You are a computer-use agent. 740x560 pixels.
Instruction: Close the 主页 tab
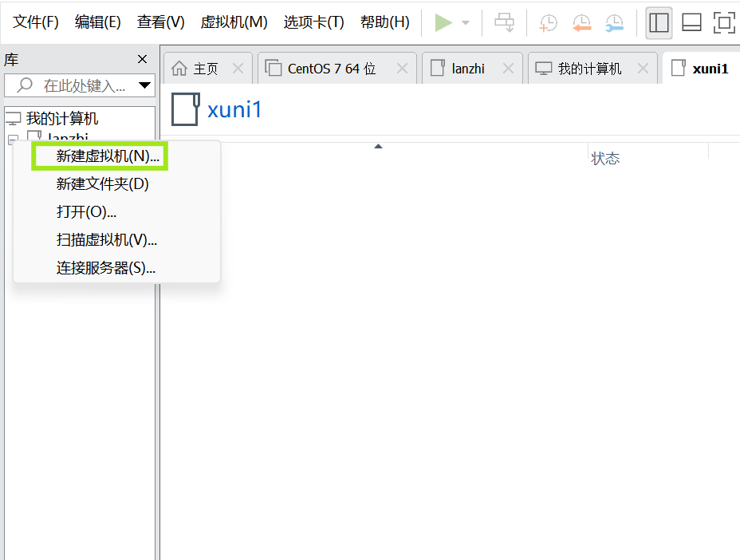click(238, 69)
